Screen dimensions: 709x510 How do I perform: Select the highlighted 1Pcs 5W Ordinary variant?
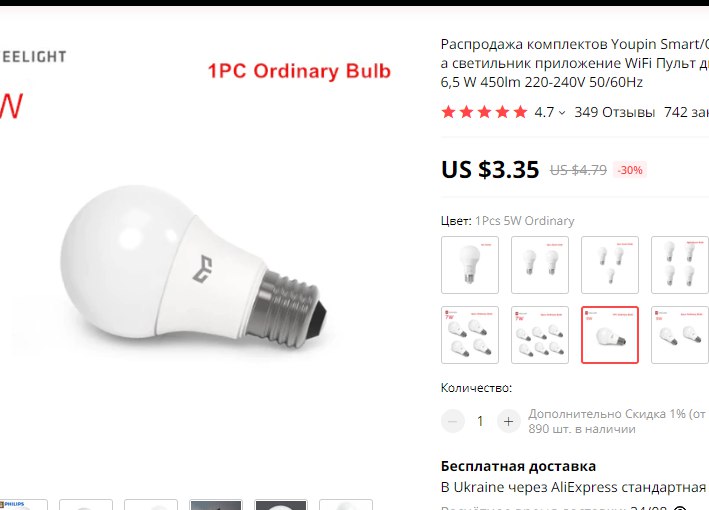pos(610,335)
